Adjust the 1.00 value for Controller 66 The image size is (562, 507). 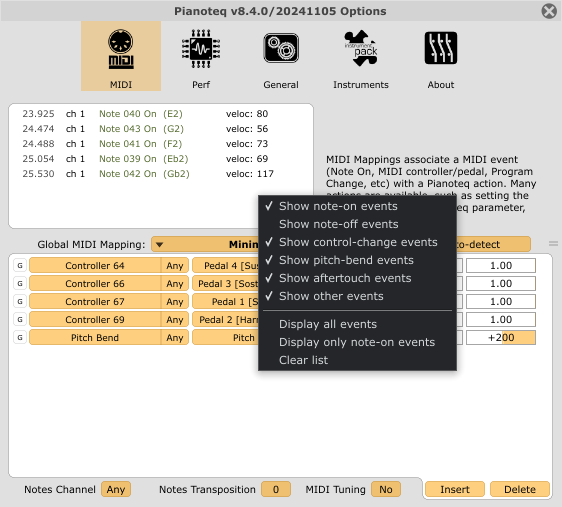pos(501,283)
